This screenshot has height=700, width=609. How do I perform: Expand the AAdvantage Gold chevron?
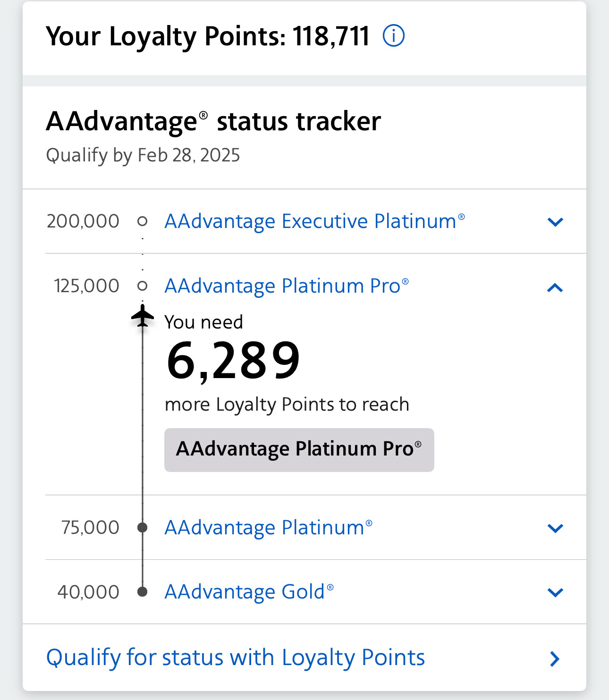click(555, 592)
